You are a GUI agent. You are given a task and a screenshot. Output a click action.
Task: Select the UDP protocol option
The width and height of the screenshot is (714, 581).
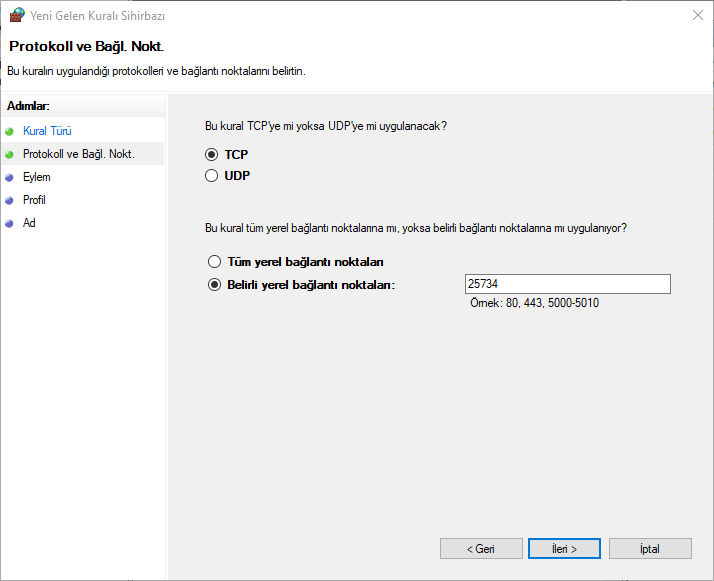point(211,176)
